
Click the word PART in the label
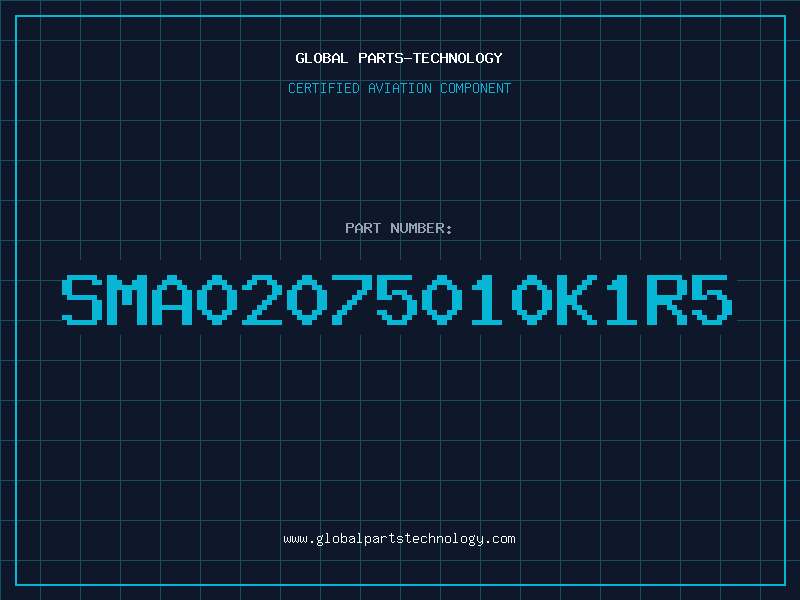(363, 228)
